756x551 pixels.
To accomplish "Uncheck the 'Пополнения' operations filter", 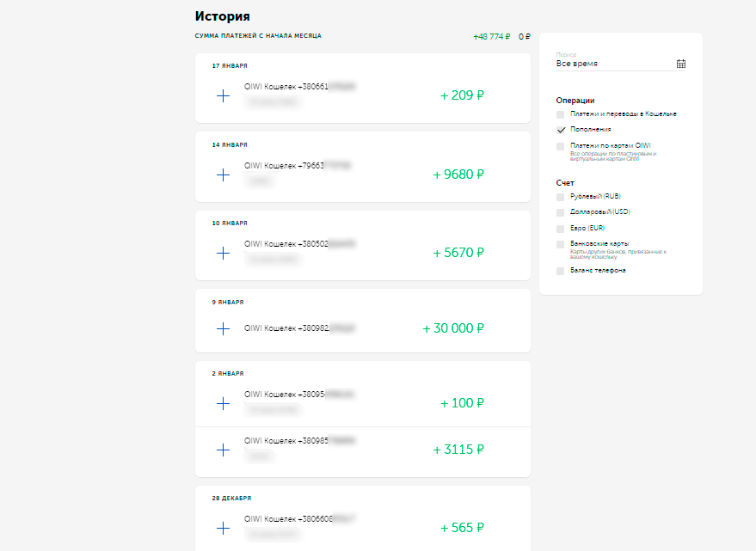I will click(560, 130).
